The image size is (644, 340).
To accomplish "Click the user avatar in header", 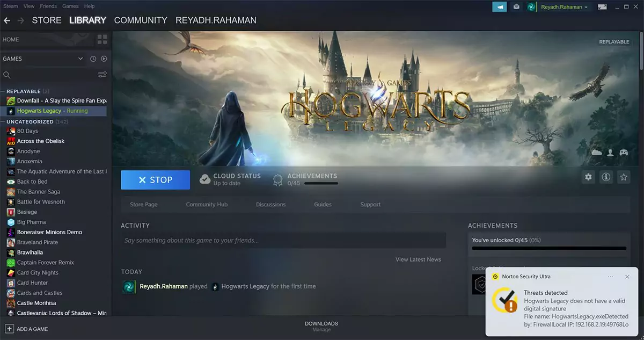I will click(x=531, y=7).
